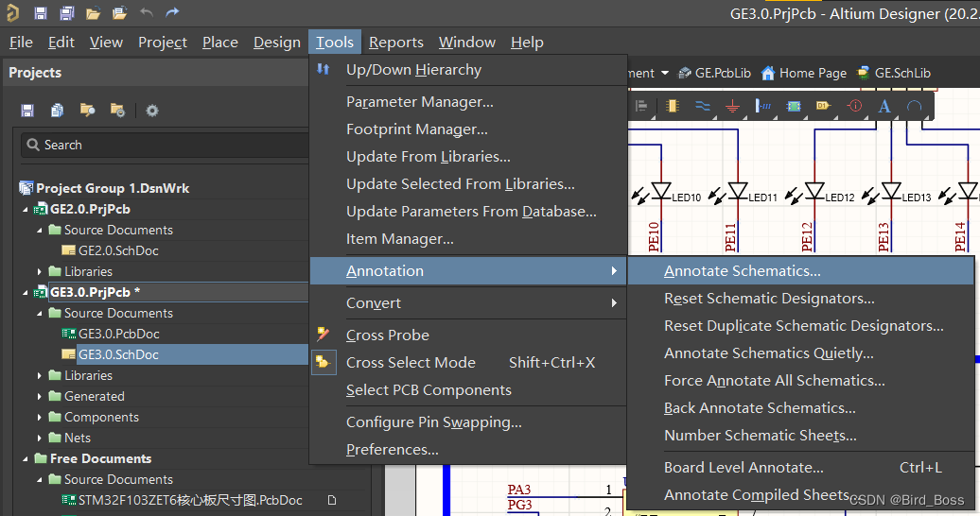980x516 pixels.
Task: Collapse Source Documents under GE2.0.PrjPcb
Action: coord(40,230)
